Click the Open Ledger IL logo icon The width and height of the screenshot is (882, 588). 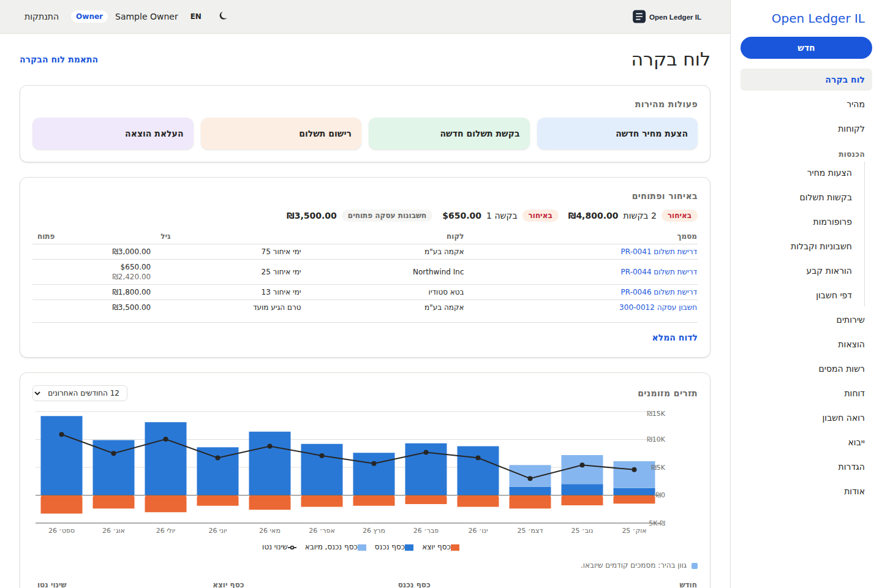639,17
